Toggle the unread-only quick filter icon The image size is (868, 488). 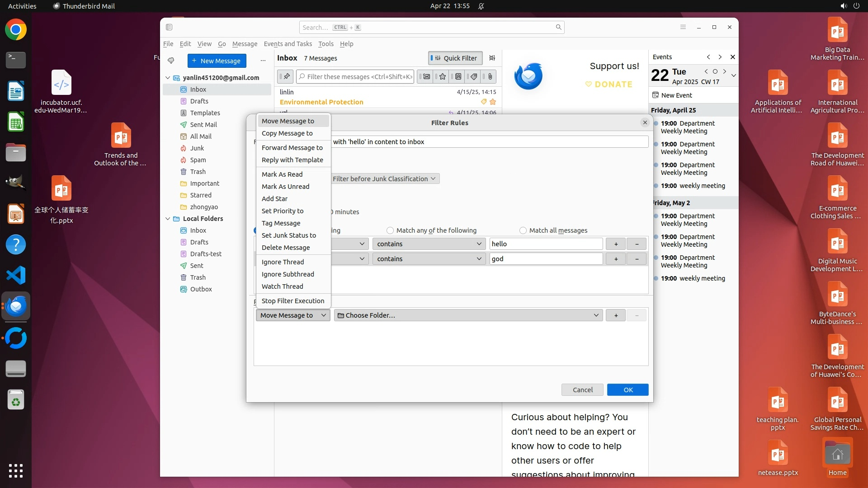[x=426, y=77]
